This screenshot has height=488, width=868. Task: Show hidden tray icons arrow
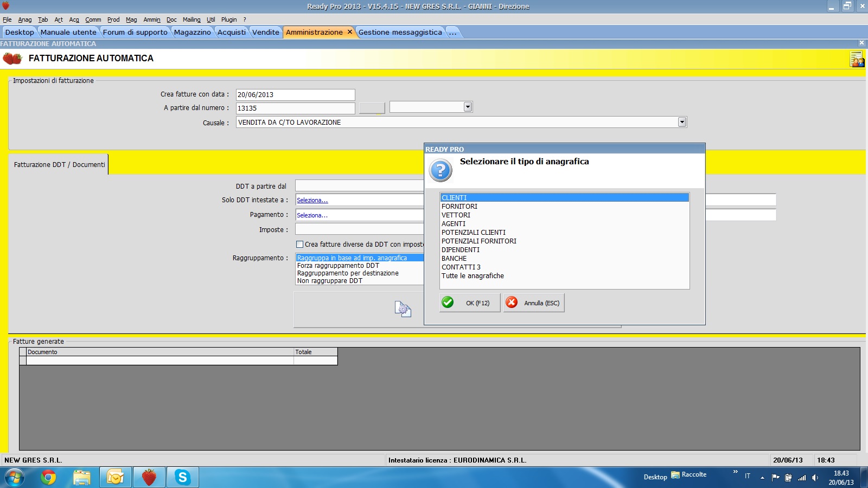[762, 478]
